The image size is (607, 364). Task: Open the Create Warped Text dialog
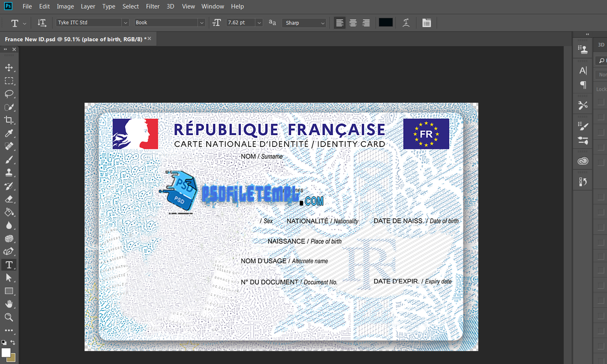(x=406, y=23)
